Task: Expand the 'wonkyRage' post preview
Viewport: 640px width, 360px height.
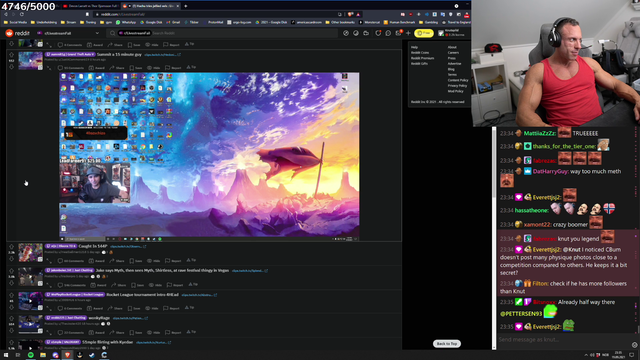Action: click(x=49, y=332)
